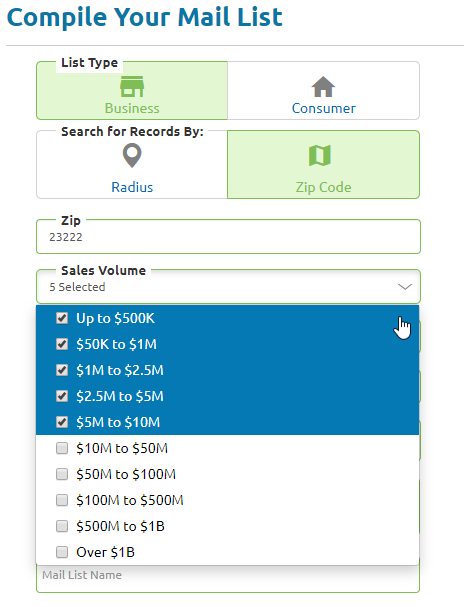This screenshot has width=475, height=607.
Task: Uncheck the $50K to $1M checkbox
Action: tap(62, 344)
